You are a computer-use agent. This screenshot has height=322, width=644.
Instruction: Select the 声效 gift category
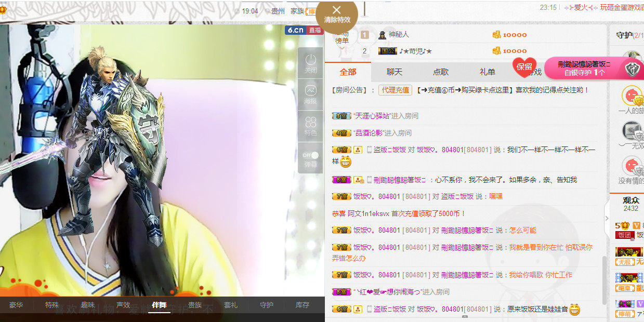tap(123, 305)
